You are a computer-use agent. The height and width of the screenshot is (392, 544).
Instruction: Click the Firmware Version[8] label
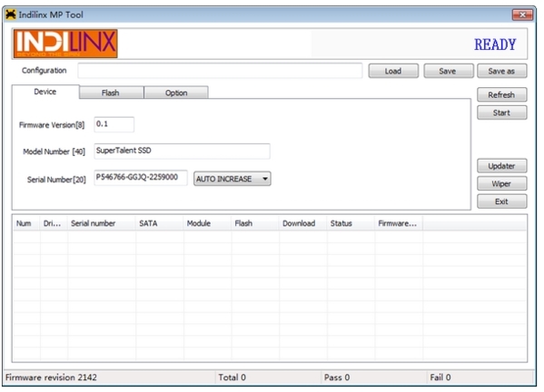tap(52, 125)
